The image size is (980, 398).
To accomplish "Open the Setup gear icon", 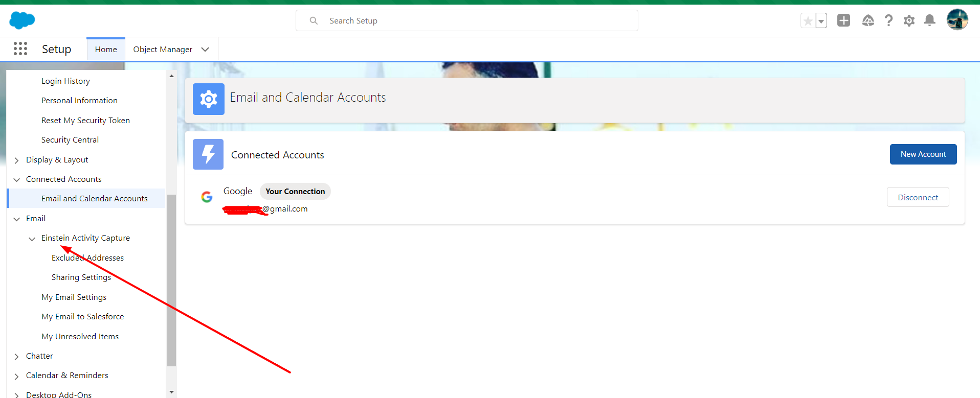I will coord(909,20).
